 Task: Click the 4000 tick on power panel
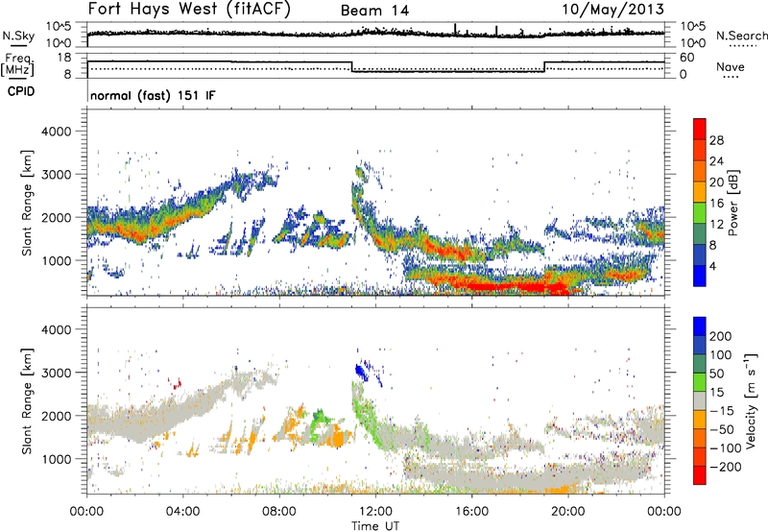[57, 132]
